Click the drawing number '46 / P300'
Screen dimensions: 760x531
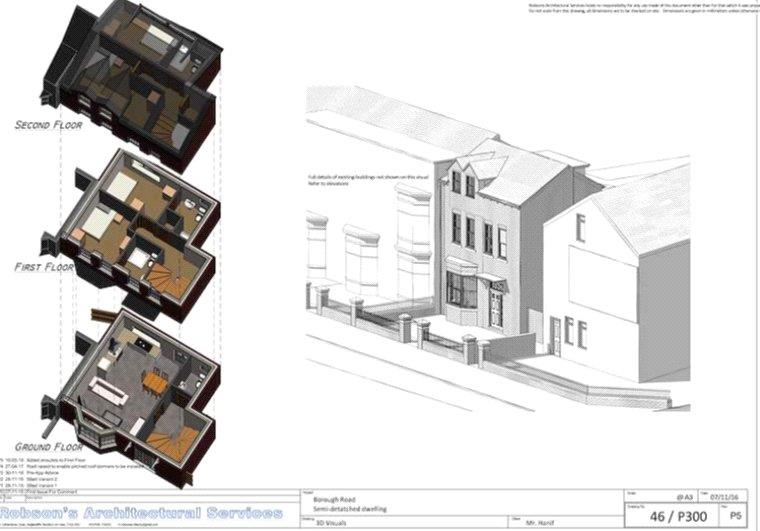pyautogui.click(x=678, y=517)
